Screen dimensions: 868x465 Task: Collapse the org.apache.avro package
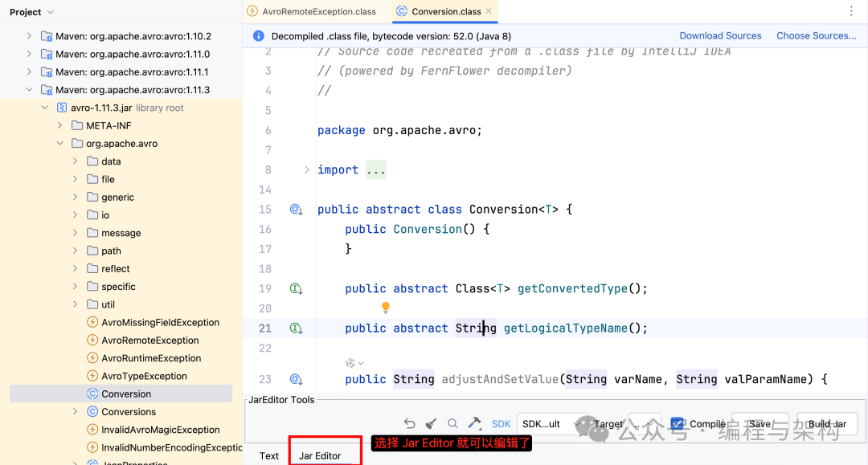pos(59,143)
